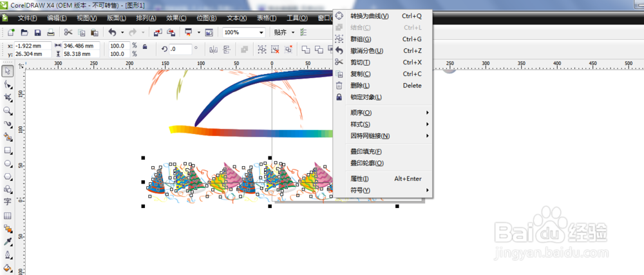Click the Open folder toolbar icon
This screenshot has width=644, height=275.
coord(24,32)
